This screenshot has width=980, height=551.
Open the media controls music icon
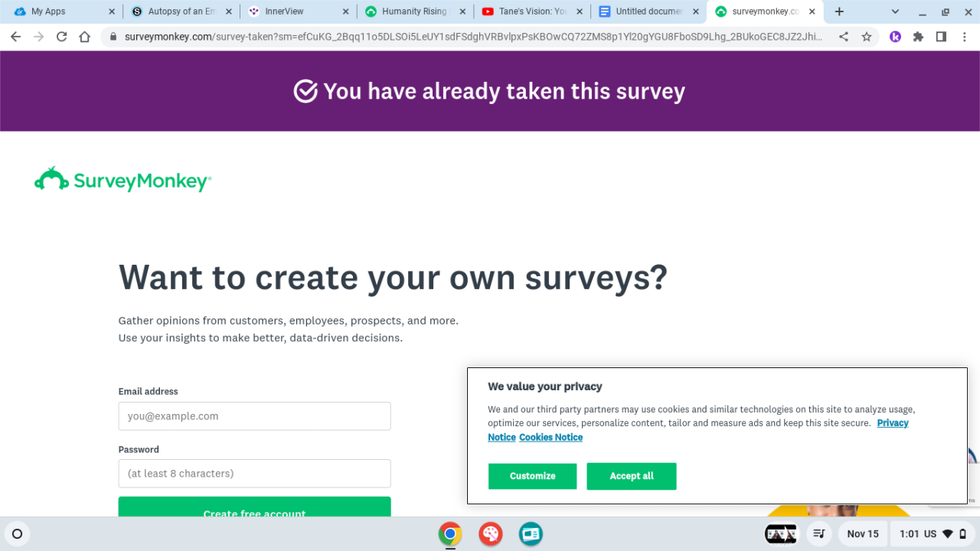818,534
